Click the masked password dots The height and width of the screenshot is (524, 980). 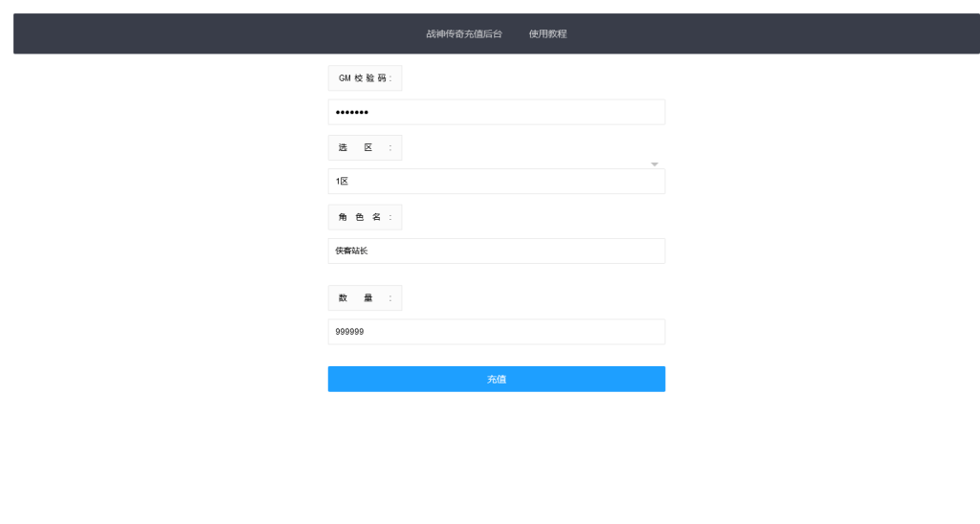[x=351, y=113]
